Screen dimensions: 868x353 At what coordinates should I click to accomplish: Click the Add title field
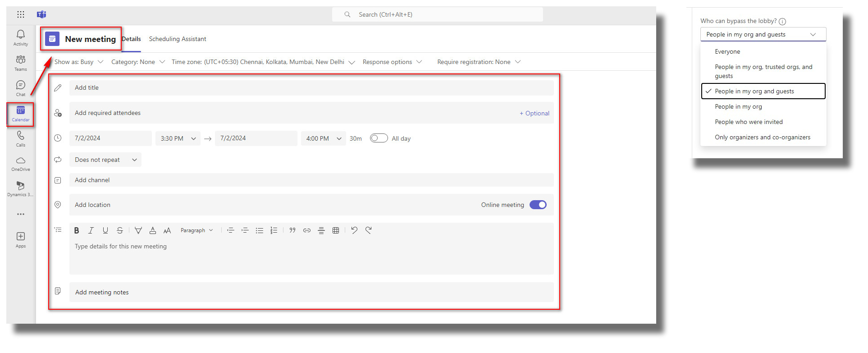coord(311,88)
